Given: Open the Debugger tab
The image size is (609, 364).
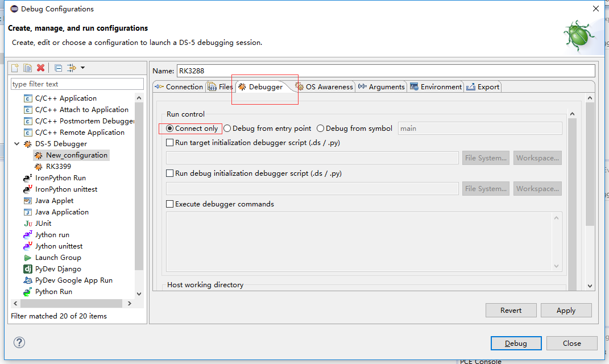Looking at the screenshot, I should tap(260, 86).
